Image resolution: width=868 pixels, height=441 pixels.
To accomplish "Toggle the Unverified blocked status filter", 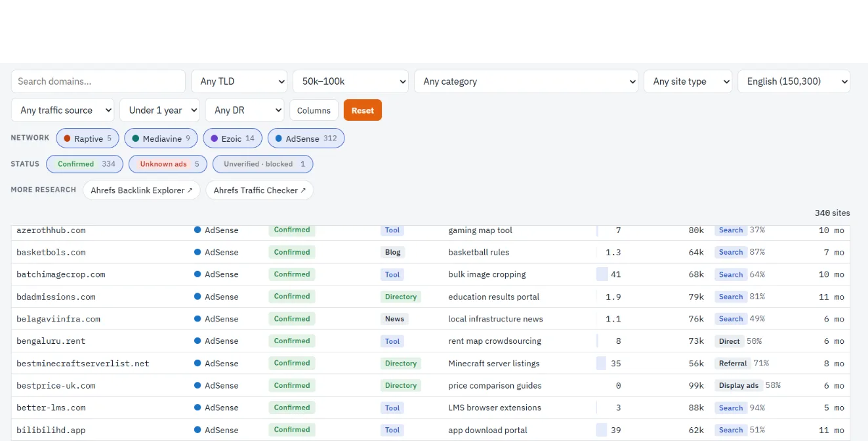I will 263,164.
